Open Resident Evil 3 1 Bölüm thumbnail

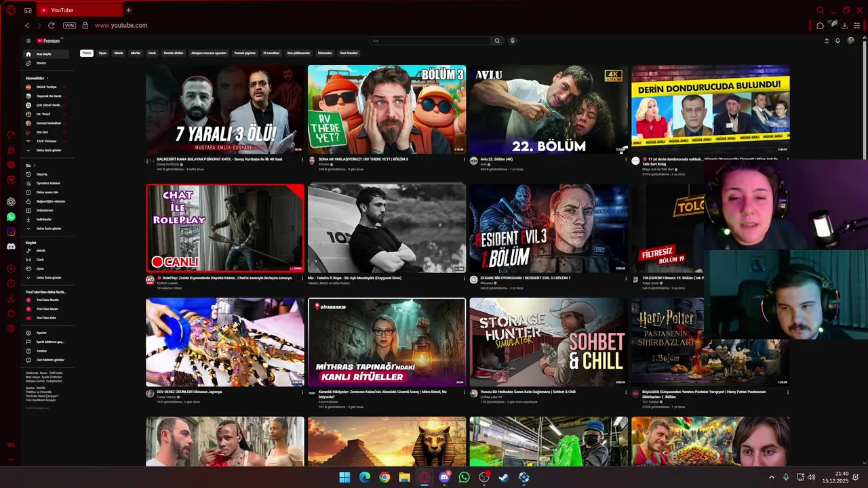tap(549, 228)
